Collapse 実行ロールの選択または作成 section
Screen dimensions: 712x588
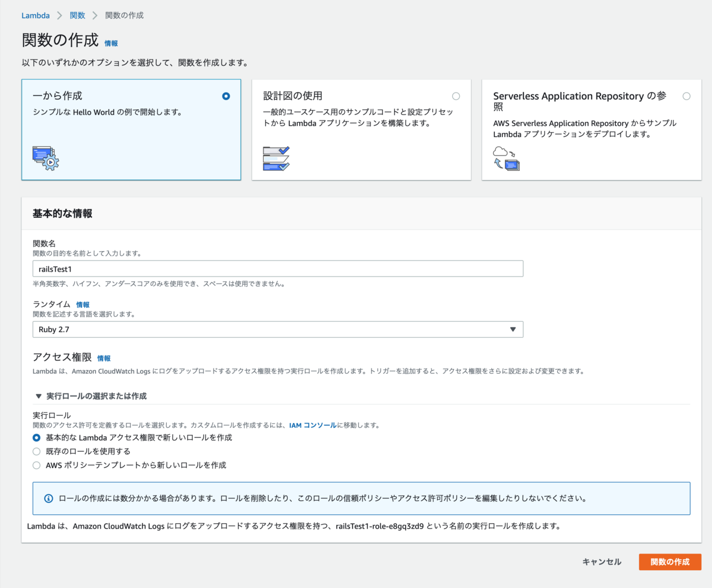(x=91, y=396)
